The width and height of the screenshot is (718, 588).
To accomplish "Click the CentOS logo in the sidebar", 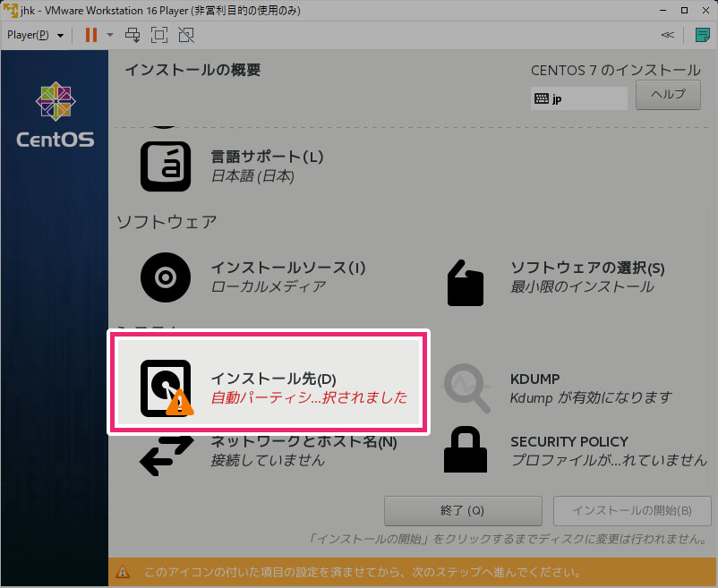I will coord(56,115).
